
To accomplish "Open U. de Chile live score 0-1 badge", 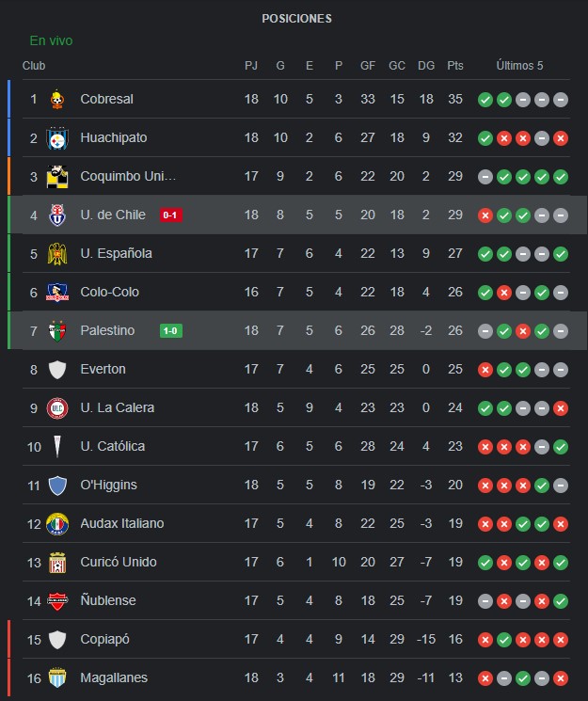I will point(171,215).
